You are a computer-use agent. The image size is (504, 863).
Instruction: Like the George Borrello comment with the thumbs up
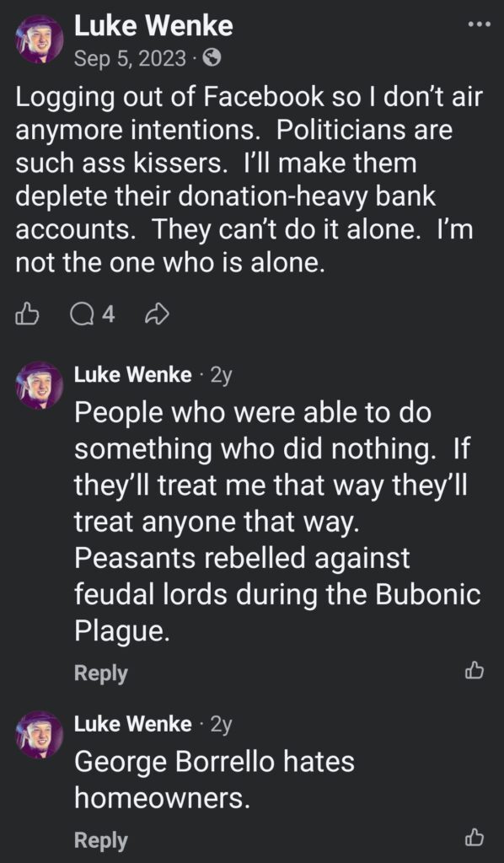tap(474, 839)
